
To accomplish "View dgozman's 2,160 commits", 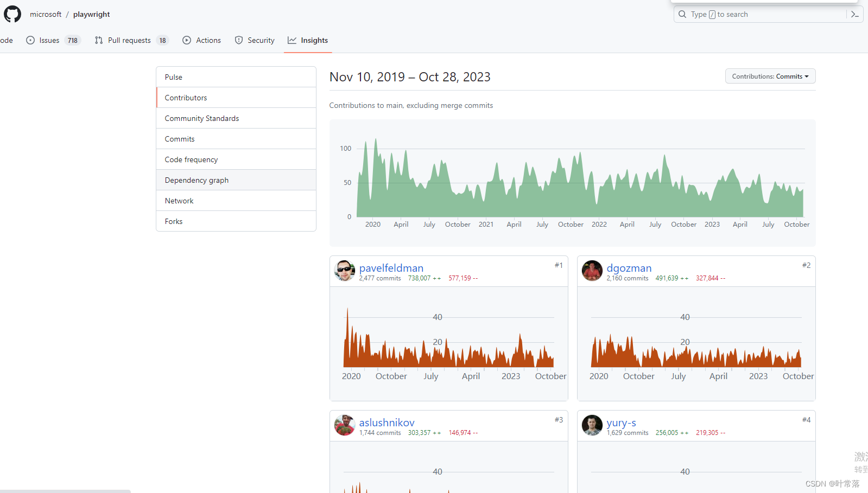I will (628, 278).
